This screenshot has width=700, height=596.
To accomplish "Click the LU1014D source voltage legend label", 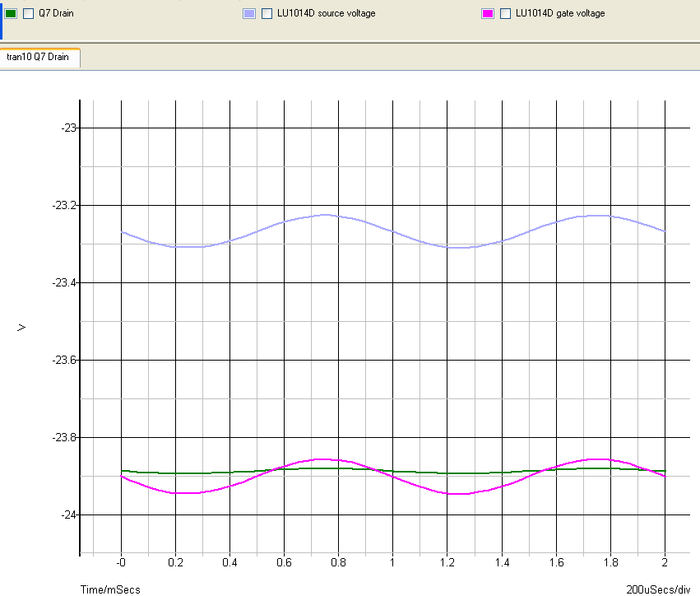I will pos(326,13).
